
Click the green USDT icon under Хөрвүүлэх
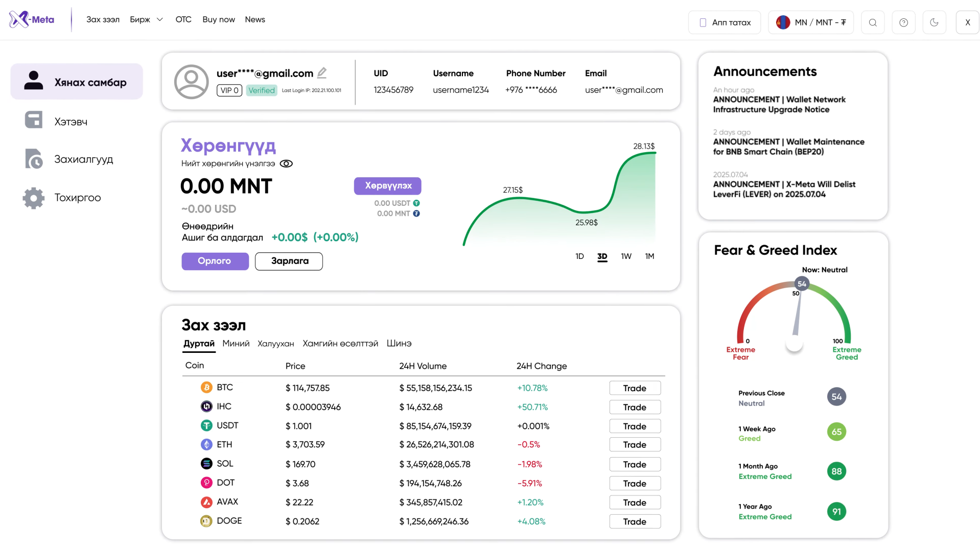point(416,203)
